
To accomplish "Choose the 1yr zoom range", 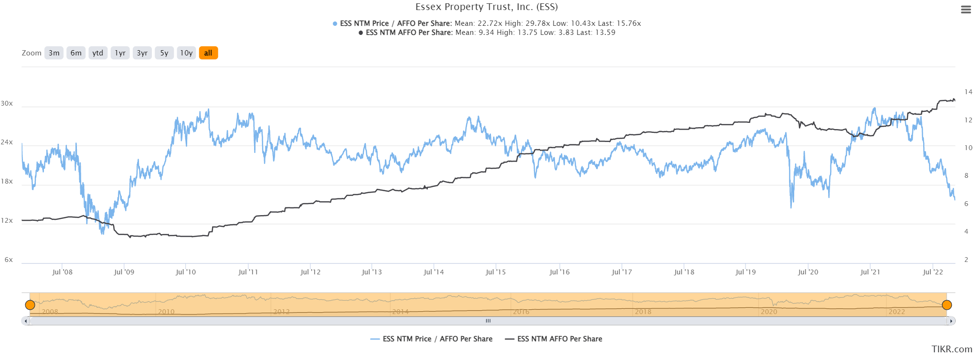I will [120, 53].
